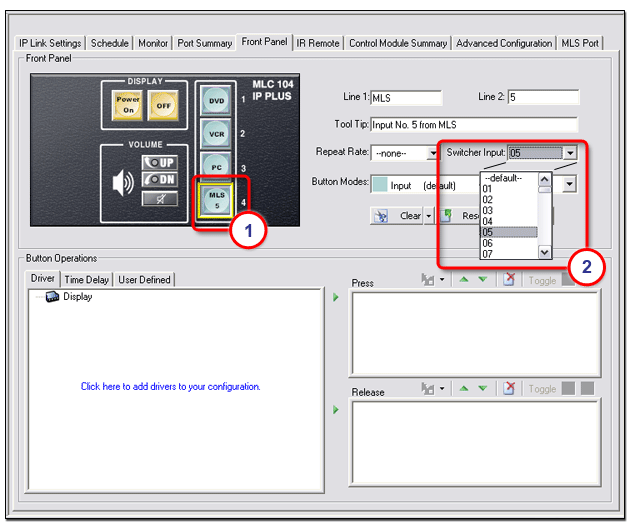630x526 pixels.
Task: Click the Line 2 text field
Action: (543, 97)
